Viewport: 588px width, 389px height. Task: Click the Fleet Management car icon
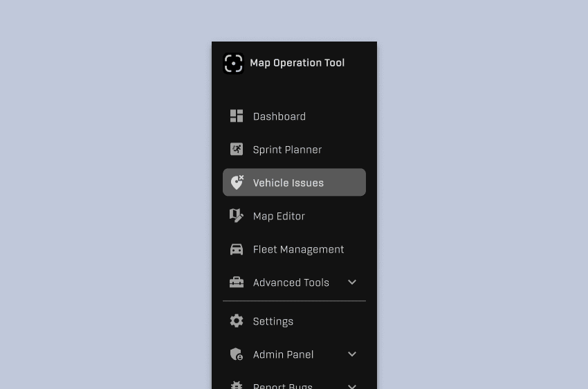pos(237,249)
